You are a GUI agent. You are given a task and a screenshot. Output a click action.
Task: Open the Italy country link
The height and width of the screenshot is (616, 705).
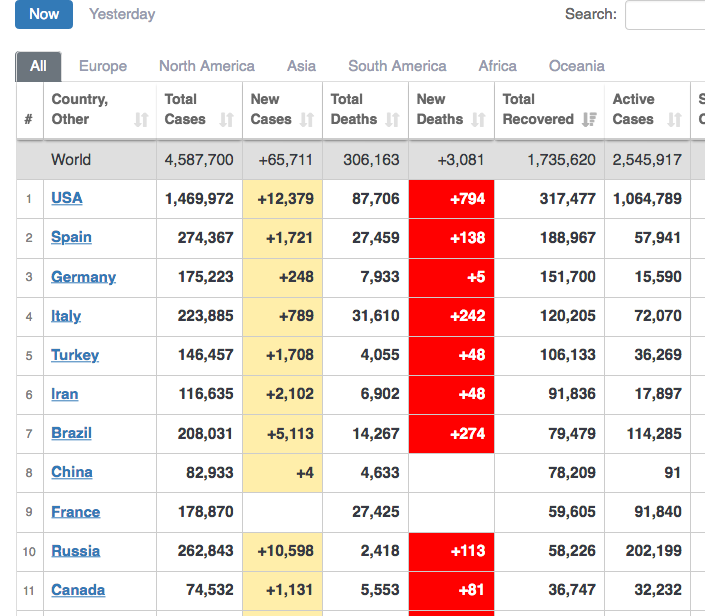coord(66,316)
